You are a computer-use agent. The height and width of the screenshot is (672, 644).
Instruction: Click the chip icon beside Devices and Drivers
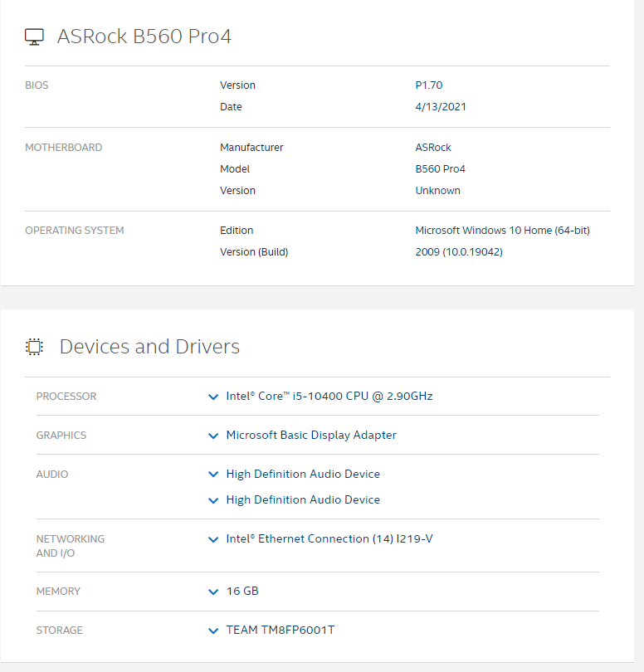tap(34, 347)
